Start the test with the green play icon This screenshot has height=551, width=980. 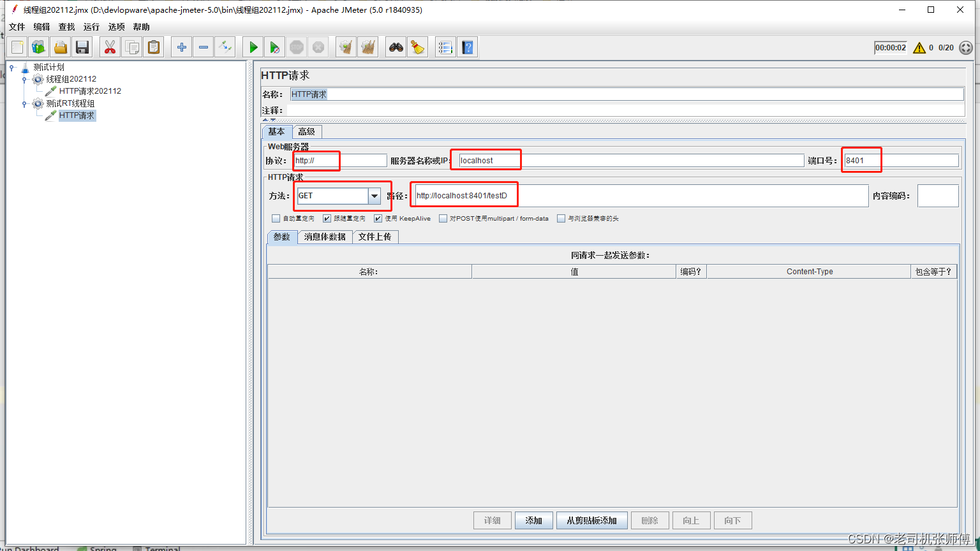point(253,47)
